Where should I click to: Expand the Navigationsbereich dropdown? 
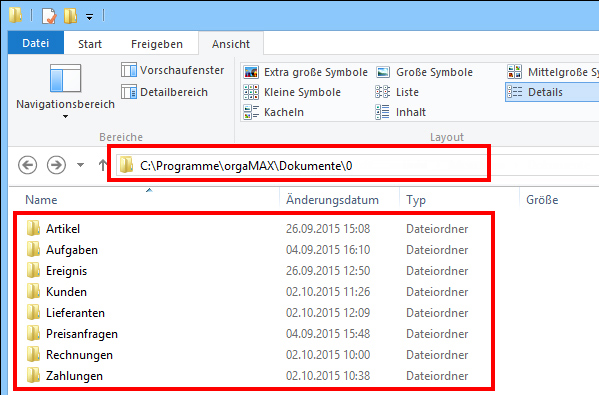tap(65, 116)
